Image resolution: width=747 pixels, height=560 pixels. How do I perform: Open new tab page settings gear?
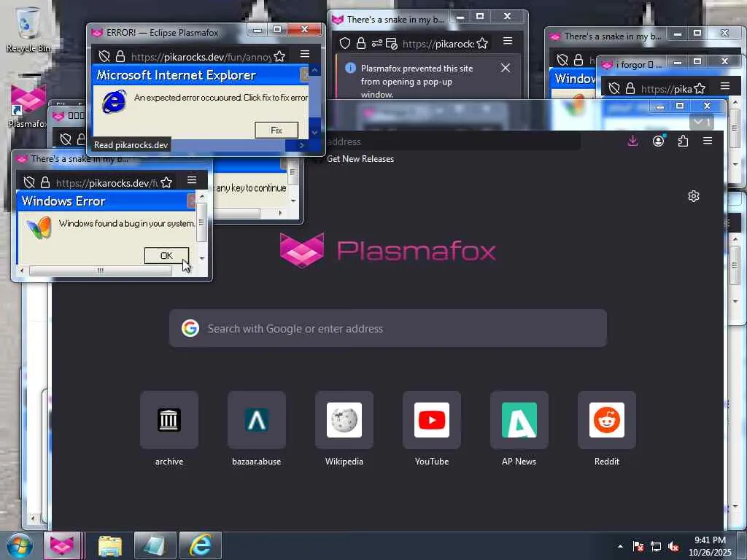coord(694,196)
